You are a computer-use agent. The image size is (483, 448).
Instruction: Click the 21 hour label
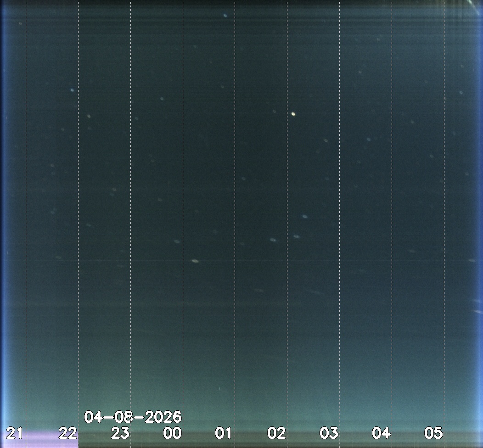pos(14,433)
